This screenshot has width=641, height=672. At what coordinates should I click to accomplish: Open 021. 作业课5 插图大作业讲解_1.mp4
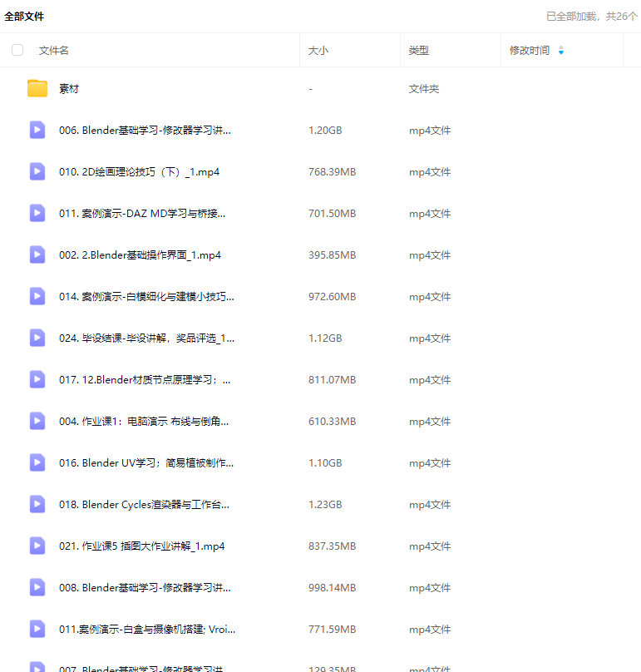[x=141, y=546]
